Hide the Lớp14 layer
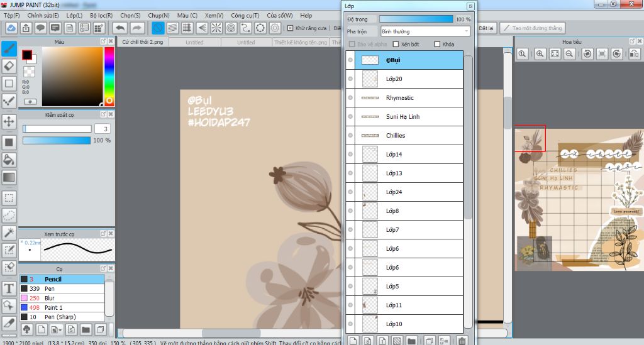The width and height of the screenshot is (644, 345). pyautogui.click(x=350, y=154)
